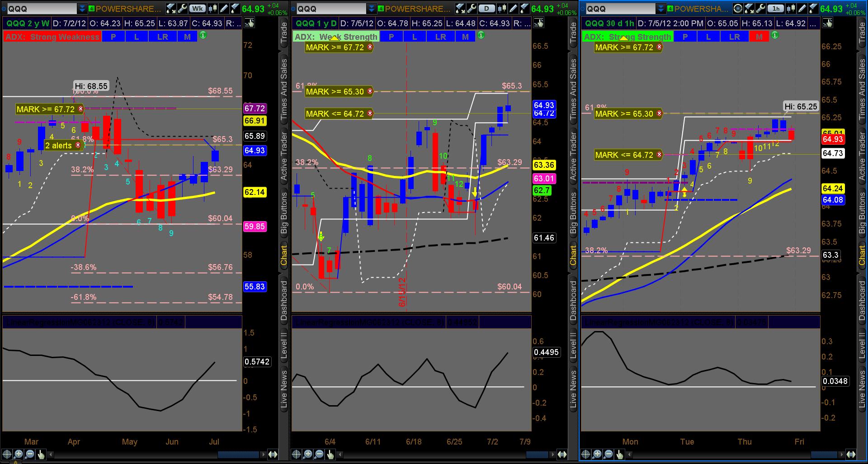Remove MARK >= 65.30 alert in daily chart
868x464 pixels.
370,91
